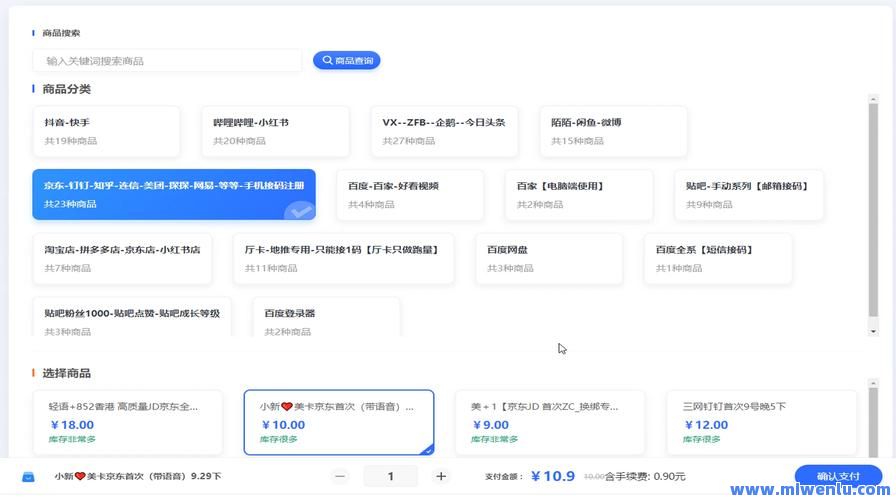Image resolution: width=896 pixels, height=500 pixels.
Task: Click the magnifier icon in 商品查询 button
Action: click(x=327, y=60)
